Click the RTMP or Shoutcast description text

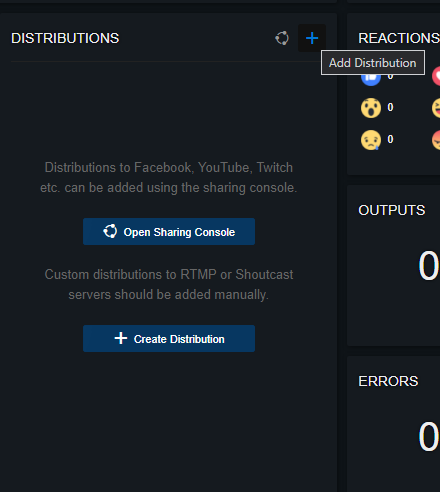(169, 285)
